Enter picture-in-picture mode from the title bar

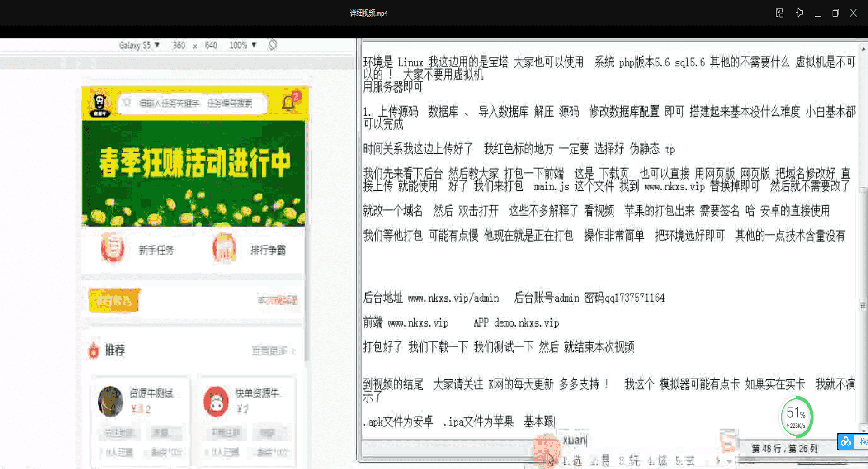point(779,13)
